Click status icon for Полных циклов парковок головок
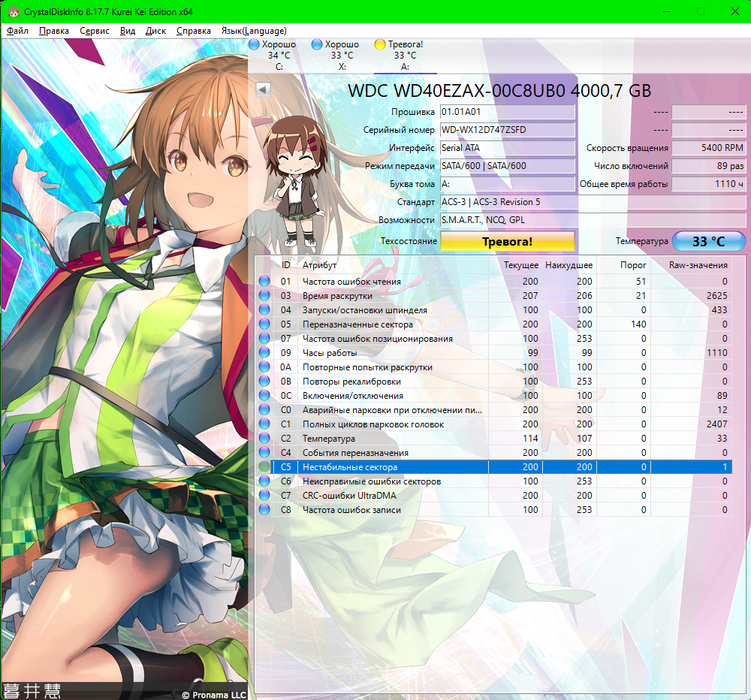The image size is (751, 700). point(264,424)
